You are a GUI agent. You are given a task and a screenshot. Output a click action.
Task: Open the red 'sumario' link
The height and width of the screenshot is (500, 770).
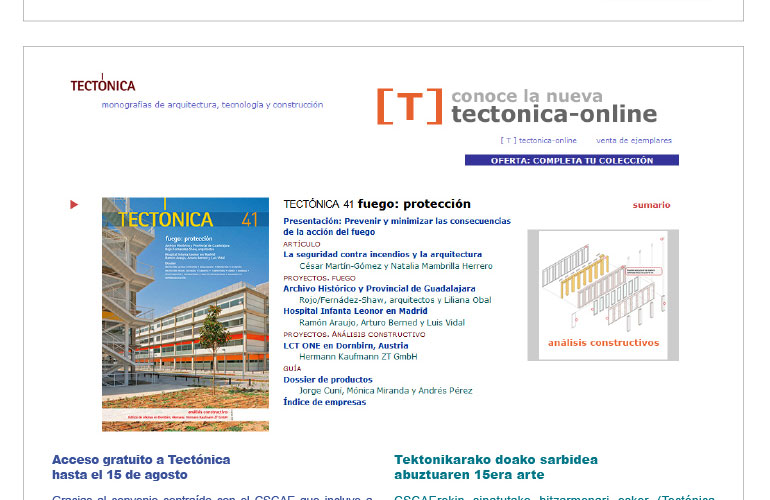click(x=651, y=205)
